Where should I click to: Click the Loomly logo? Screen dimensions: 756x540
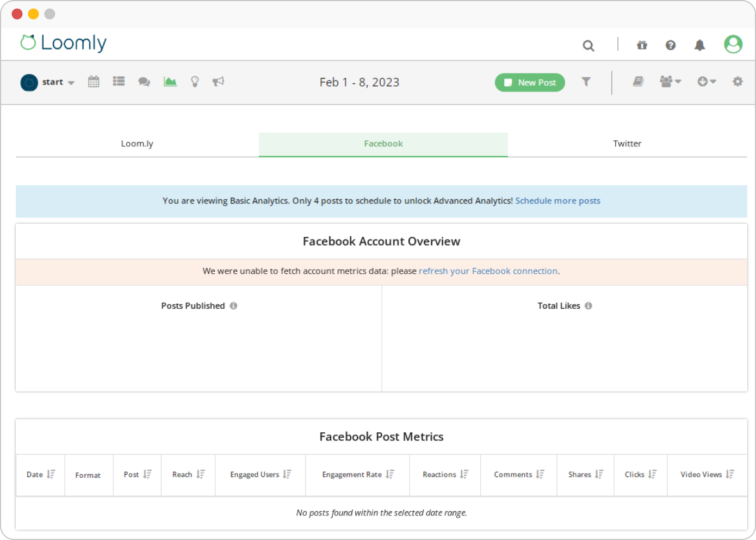point(63,42)
